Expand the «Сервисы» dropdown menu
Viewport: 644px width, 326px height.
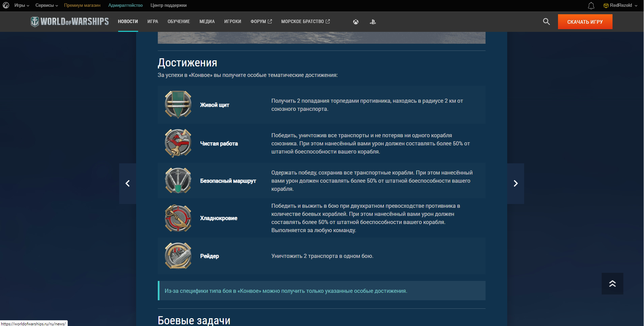[x=47, y=5]
